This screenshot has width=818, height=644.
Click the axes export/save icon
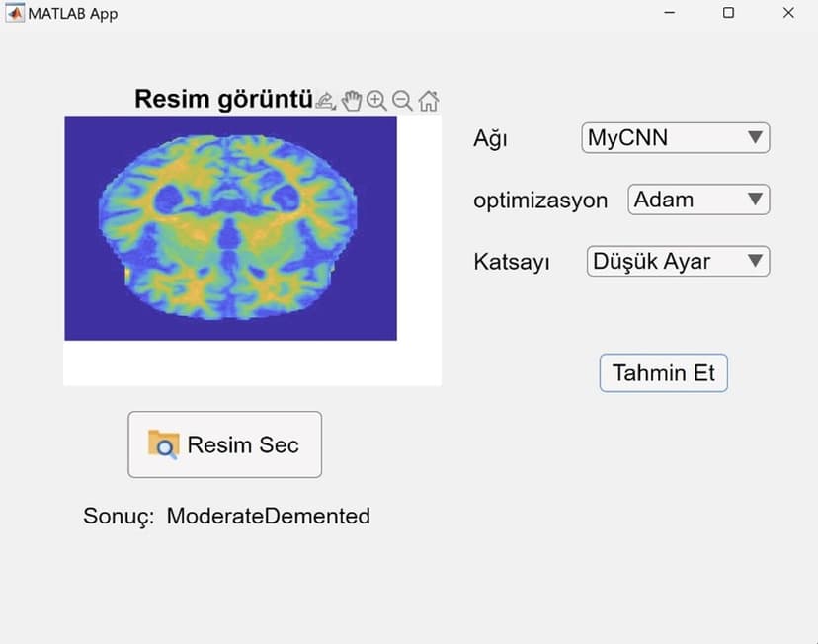coord(326,100)
